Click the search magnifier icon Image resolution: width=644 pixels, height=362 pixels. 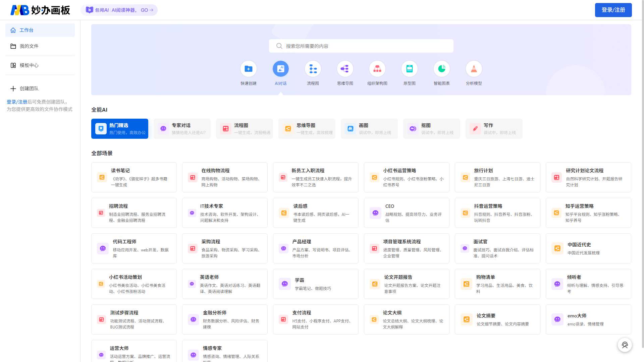[x=279, y=46]
